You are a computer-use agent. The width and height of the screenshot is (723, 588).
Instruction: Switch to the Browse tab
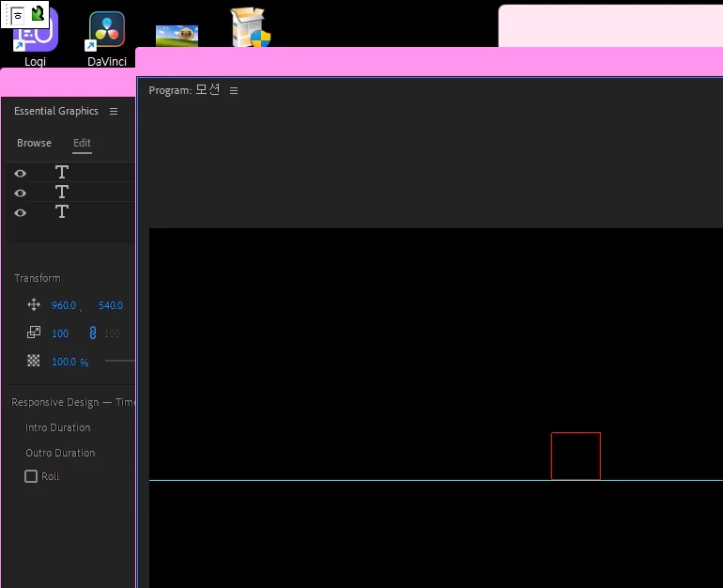point(34,143)
